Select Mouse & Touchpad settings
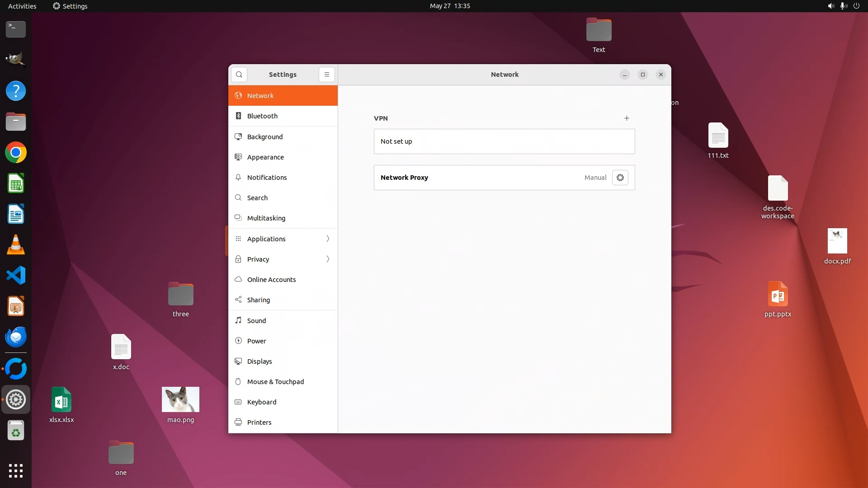 (x=275, y=382)
